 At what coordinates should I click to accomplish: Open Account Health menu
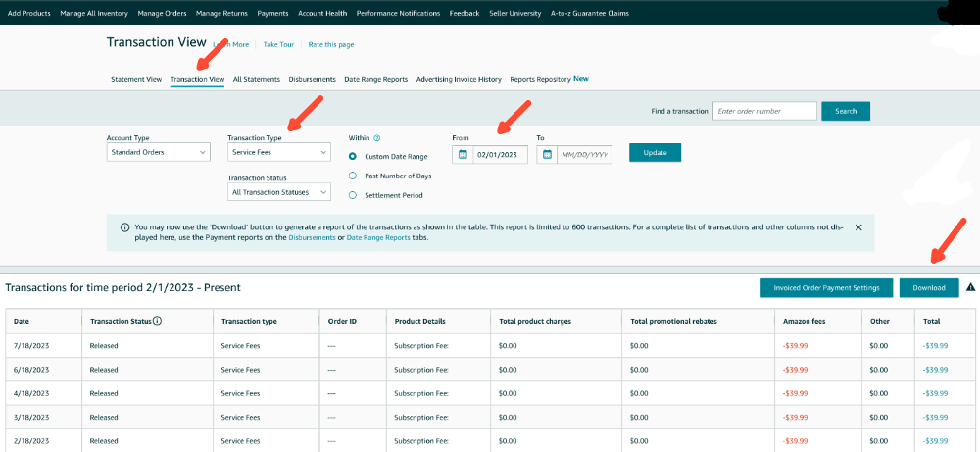(322, 13)
